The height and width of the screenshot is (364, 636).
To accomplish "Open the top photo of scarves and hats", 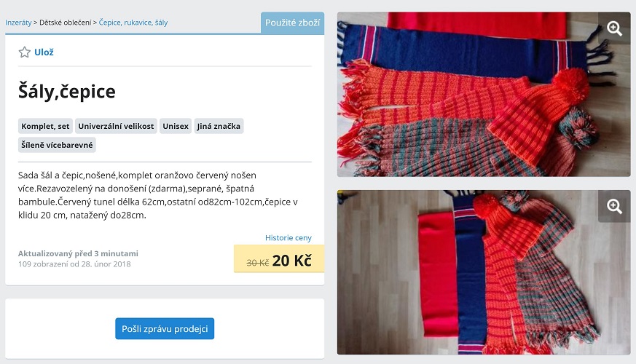I will [x=484, y=95].
